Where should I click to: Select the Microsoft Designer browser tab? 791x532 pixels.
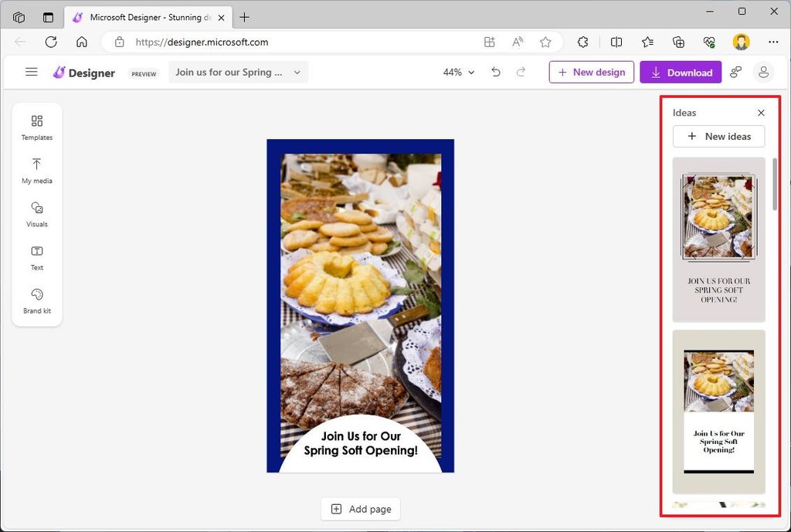[x=148, y=16]
